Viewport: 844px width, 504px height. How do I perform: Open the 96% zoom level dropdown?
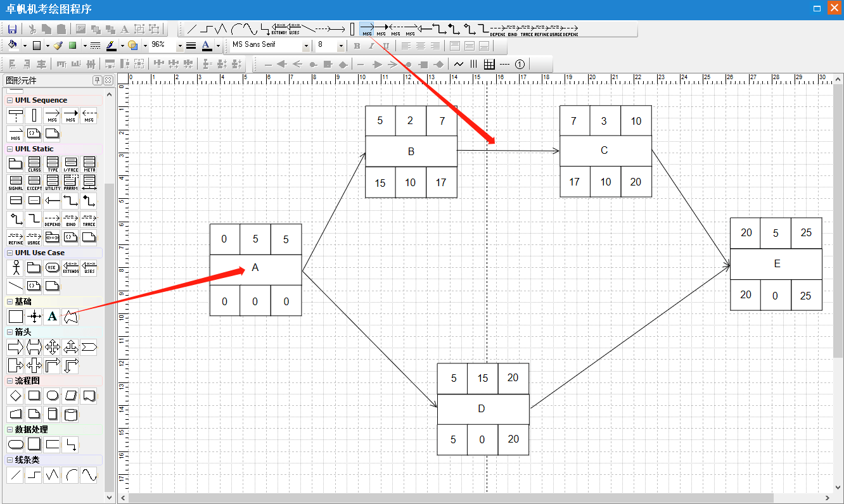click(x=179, y=46)
